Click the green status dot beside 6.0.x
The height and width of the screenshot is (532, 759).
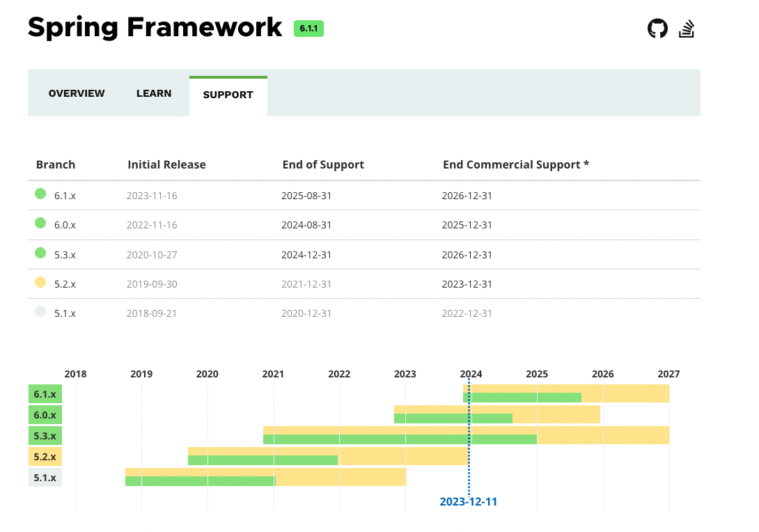click(x=40, y=224)
